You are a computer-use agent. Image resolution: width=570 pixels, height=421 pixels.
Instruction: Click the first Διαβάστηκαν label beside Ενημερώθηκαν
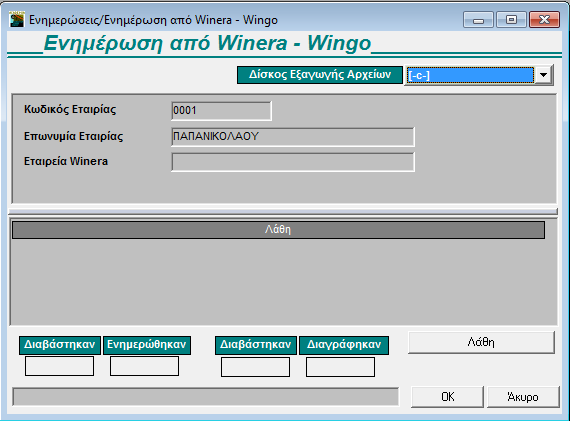click(60, 345)
